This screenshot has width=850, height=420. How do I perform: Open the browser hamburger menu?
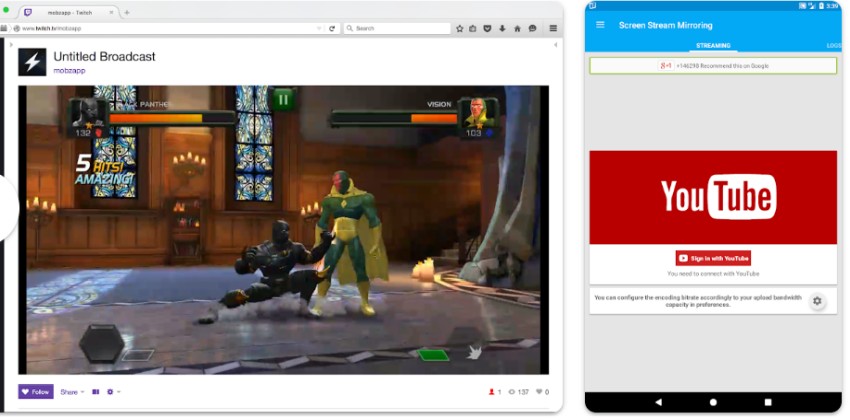553,28
